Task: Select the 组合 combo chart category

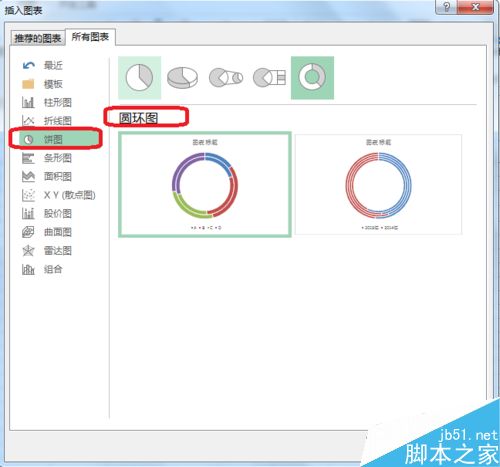Action: [x=42, y=269]
